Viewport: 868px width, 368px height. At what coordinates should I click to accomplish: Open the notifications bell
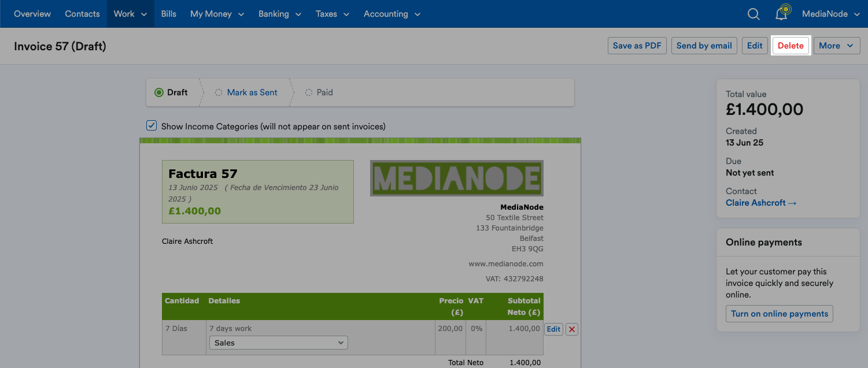pyautogui.click(x=782, y=13)
